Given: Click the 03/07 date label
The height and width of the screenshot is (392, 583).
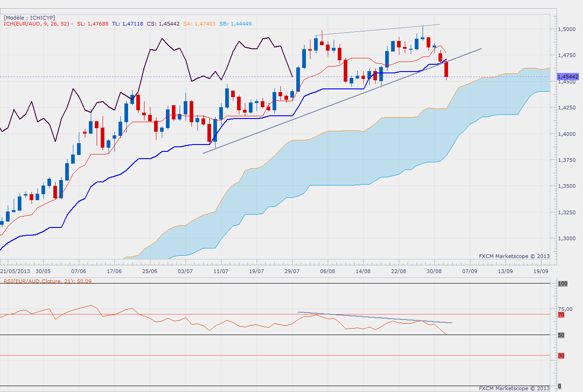Looking at the screenshot, I should 186,271.
